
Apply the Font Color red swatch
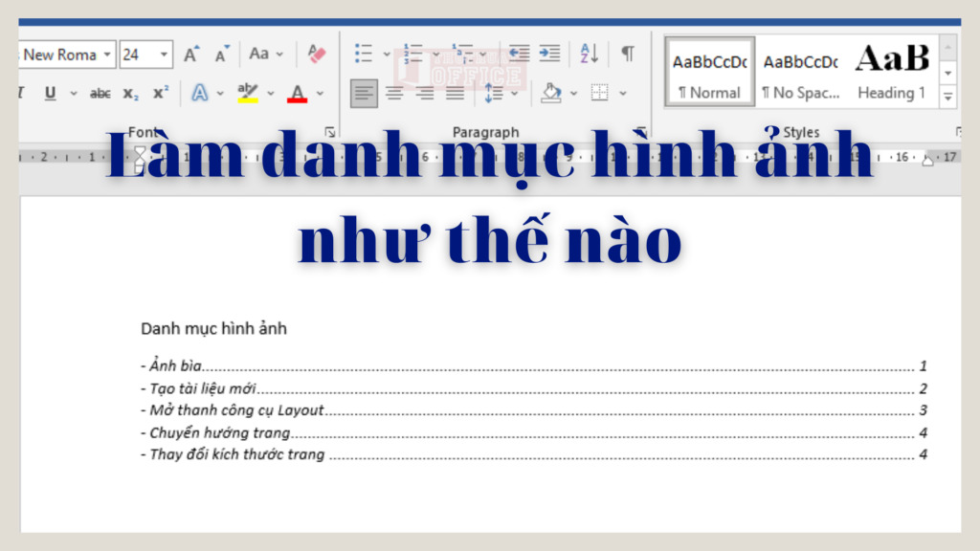(297, 99)
